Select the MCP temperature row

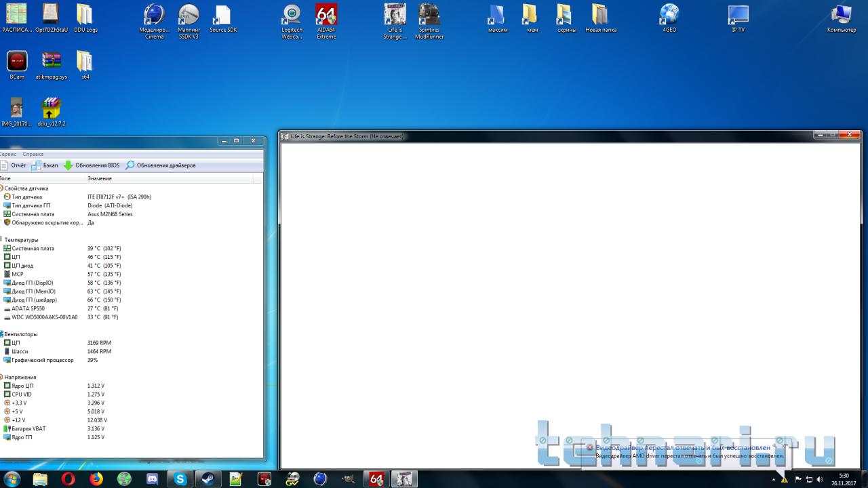pos(132,274)
